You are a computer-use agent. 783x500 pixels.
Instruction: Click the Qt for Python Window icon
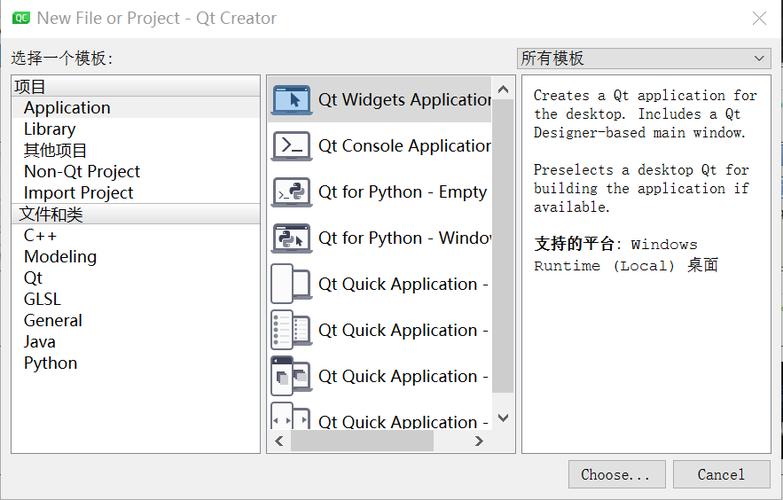pyautogui.click(x=292, y=238)
